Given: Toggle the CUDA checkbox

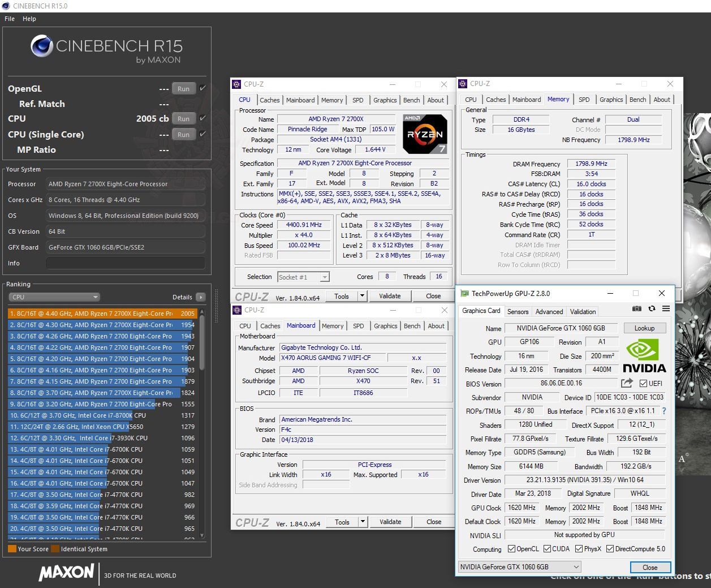Looking at the screenshot, I should 547,548.
